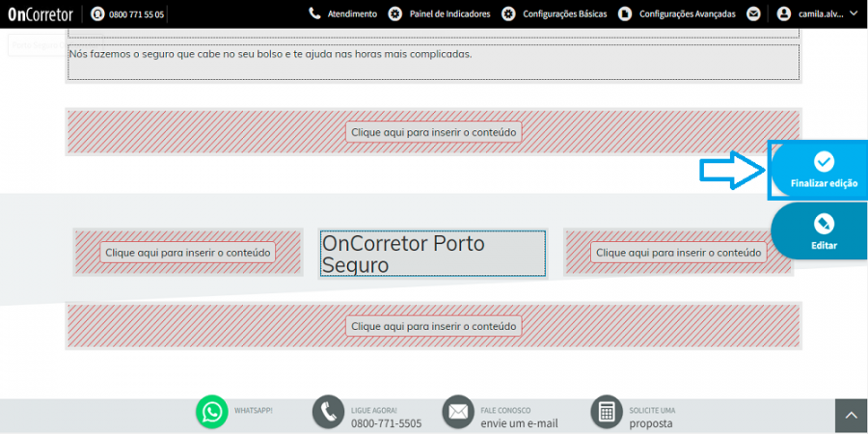This screenshot has height=434, width=868.
Task: Insert content in the wide block below the slogan text
Action: point(433,132)
